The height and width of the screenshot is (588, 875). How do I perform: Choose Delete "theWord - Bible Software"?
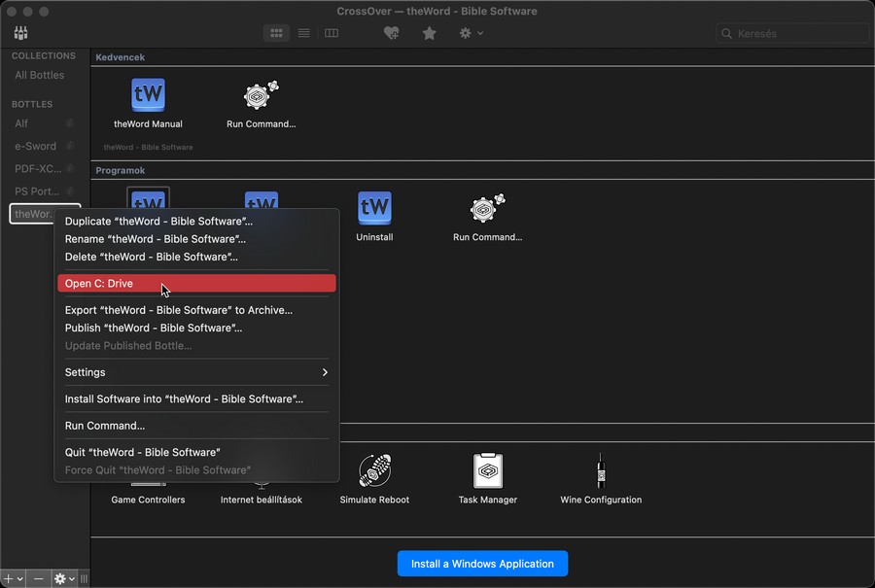click(196, 257)
